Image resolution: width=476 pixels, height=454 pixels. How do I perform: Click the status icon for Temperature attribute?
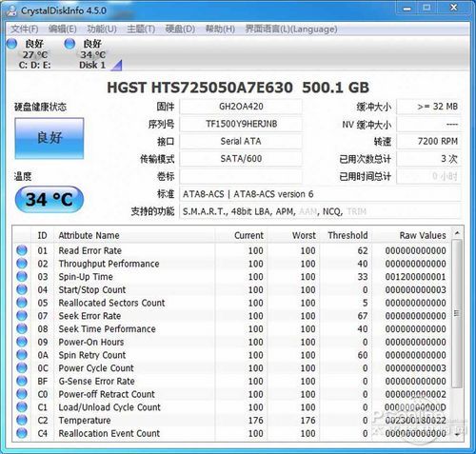22,420
